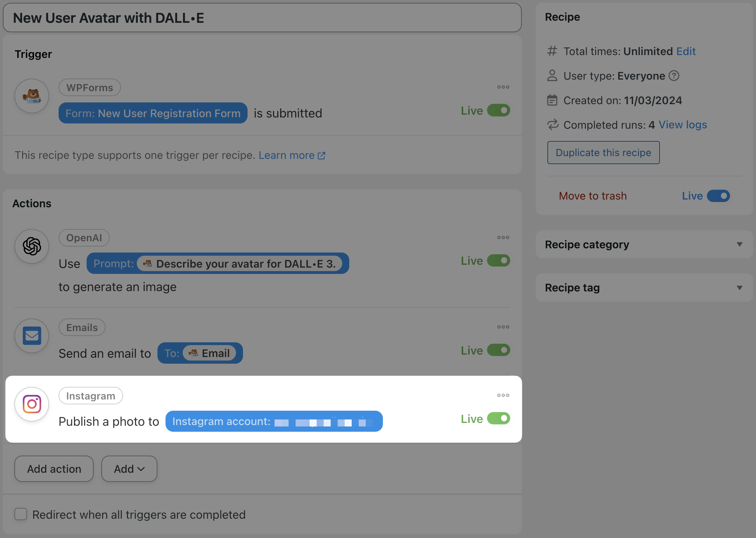This screenshot has height=538, width=756.
Task: Click the OpenAI logo icon
Action: coord(32,246)
